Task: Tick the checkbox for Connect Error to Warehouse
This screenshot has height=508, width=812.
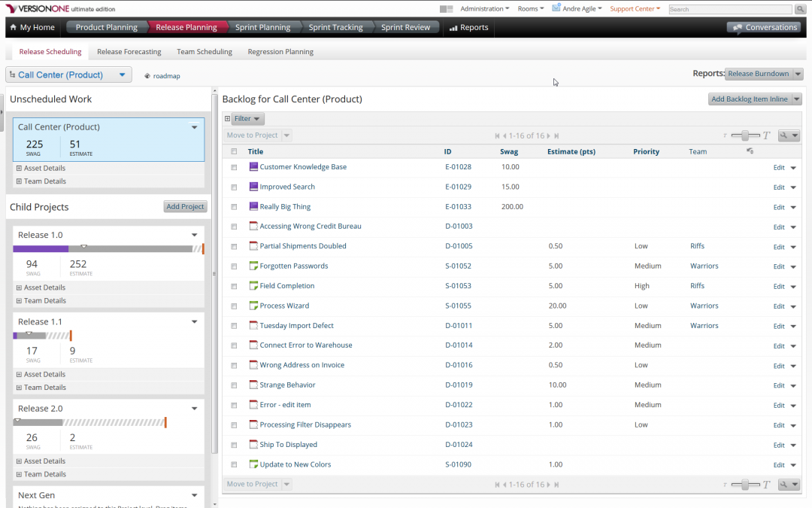Action: [234, 345]
